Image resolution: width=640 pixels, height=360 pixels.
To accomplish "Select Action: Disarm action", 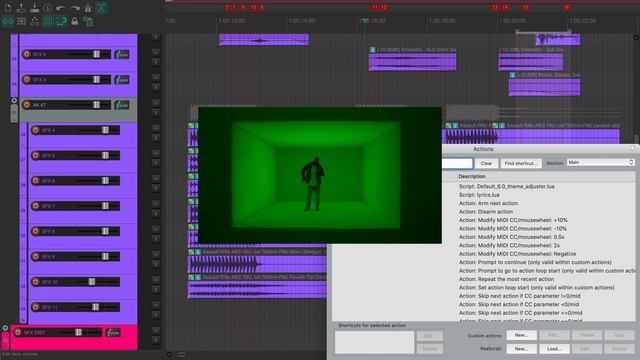I will coord(486,212).
